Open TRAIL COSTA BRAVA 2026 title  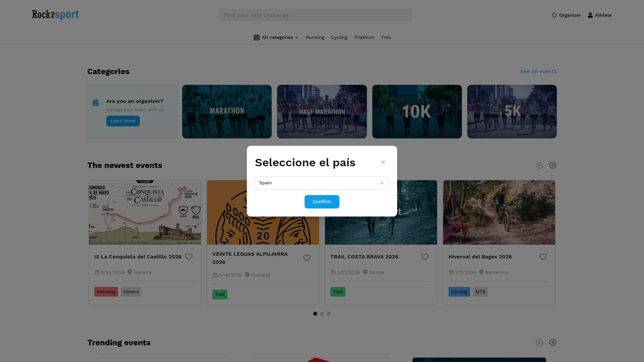pos(364,257)
